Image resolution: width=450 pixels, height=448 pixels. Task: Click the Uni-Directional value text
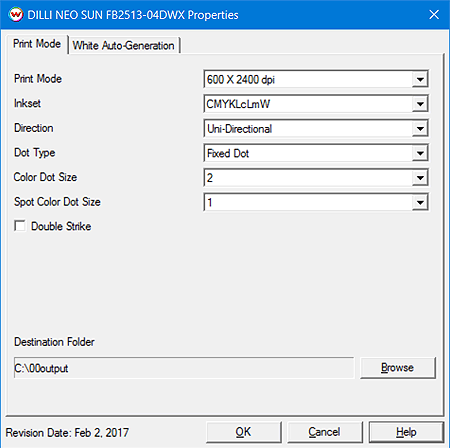click(240, 129)
